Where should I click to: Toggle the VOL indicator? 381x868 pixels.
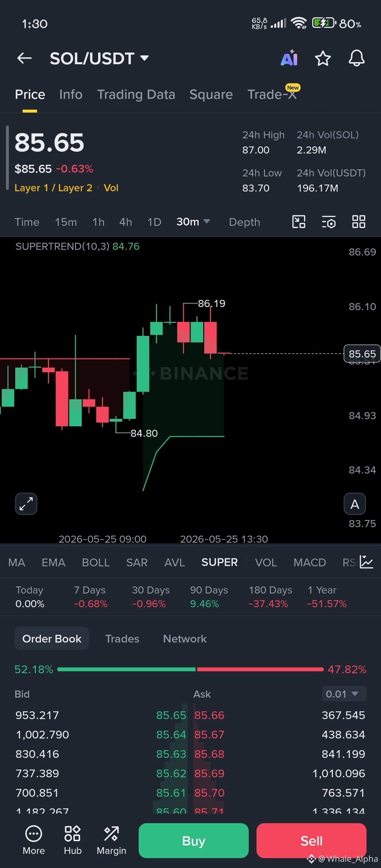266,562
